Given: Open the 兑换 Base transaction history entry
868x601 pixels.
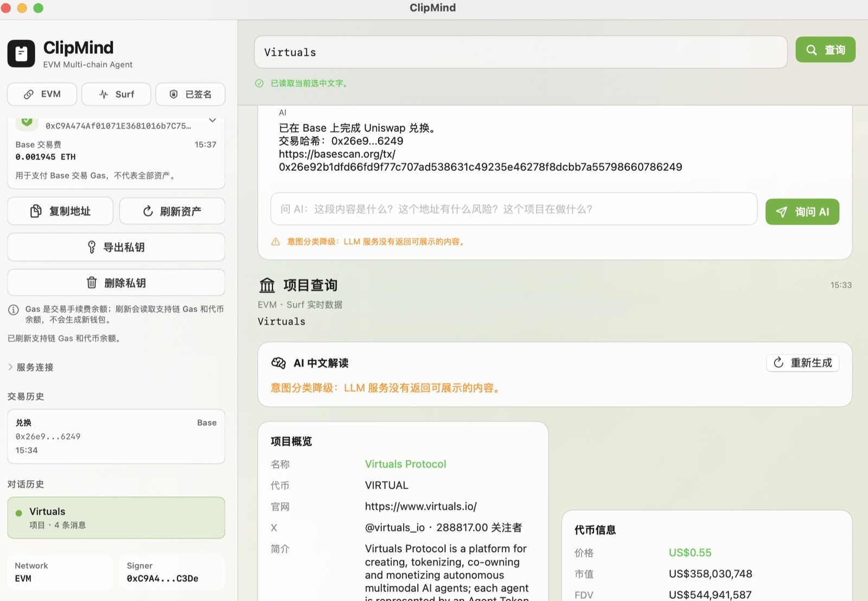Looking at the screenshot, I should tap(116, 437).
